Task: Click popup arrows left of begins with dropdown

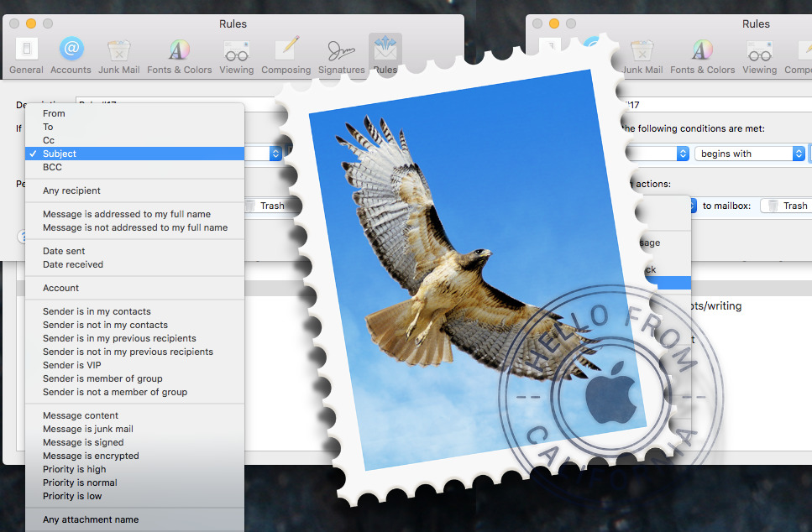Action: [x=683, y=154]
